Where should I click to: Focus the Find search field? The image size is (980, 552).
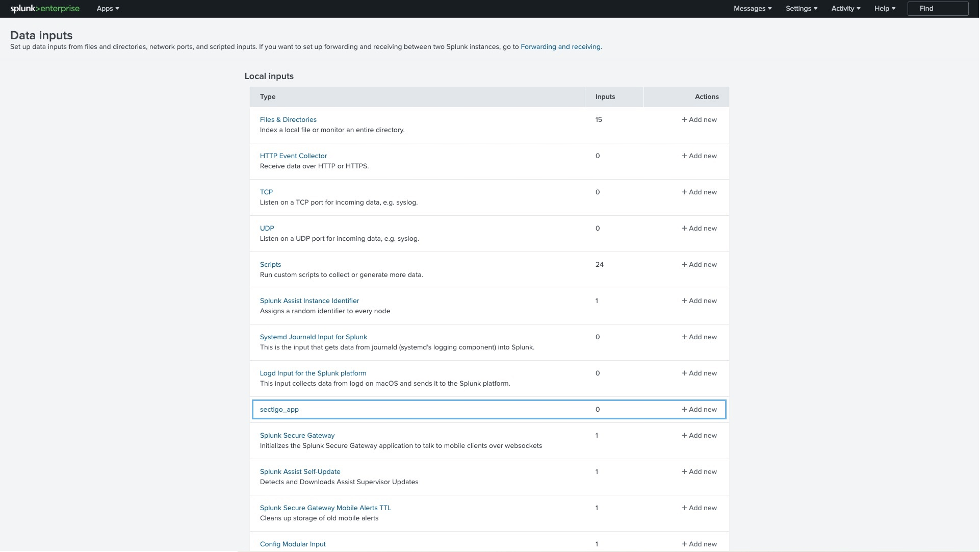pyautogui.click(x=938, y=9)
